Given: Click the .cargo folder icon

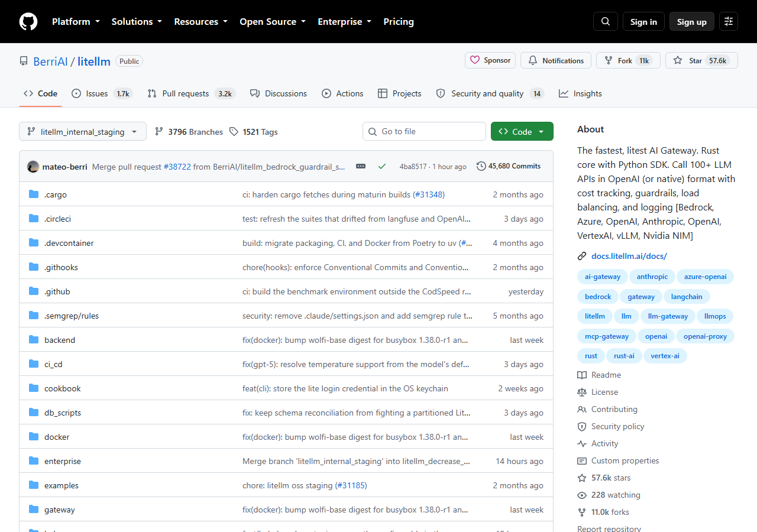Looking at the screenshot, I should tap(34, 194).
